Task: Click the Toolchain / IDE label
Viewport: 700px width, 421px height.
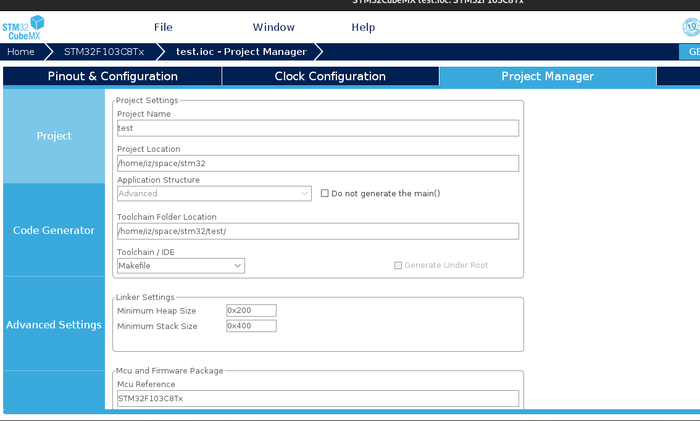Action: pyautogui.click(x=146, y=252)
